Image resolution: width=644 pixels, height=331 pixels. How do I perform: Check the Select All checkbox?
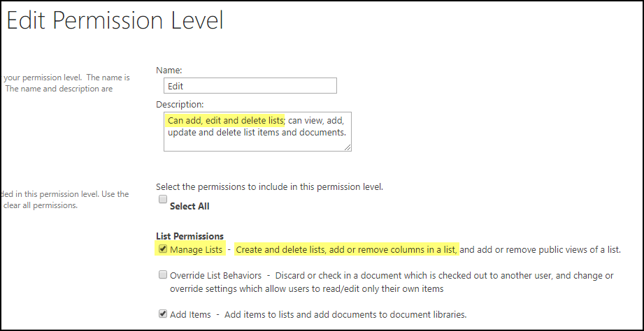[162, 199]
